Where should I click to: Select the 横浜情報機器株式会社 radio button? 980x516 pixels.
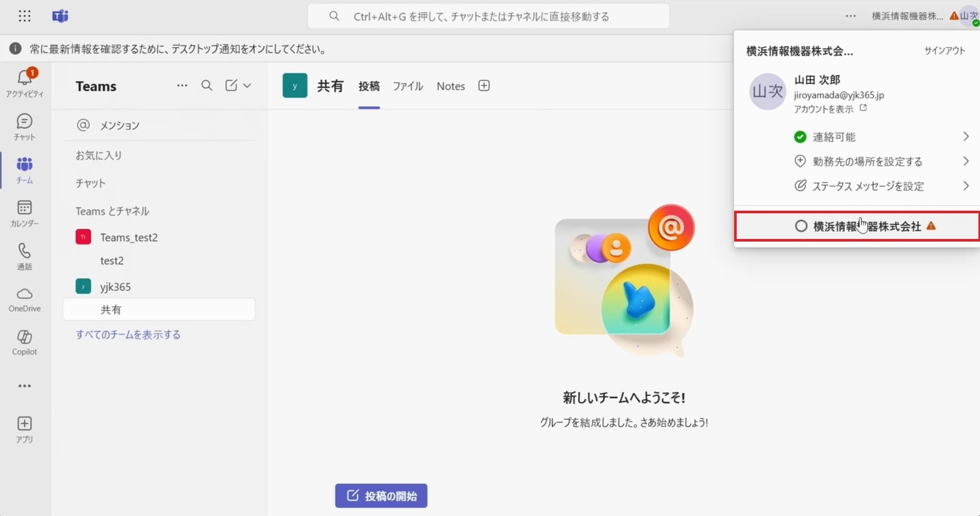pyautogui.click(x=801, y=226)
